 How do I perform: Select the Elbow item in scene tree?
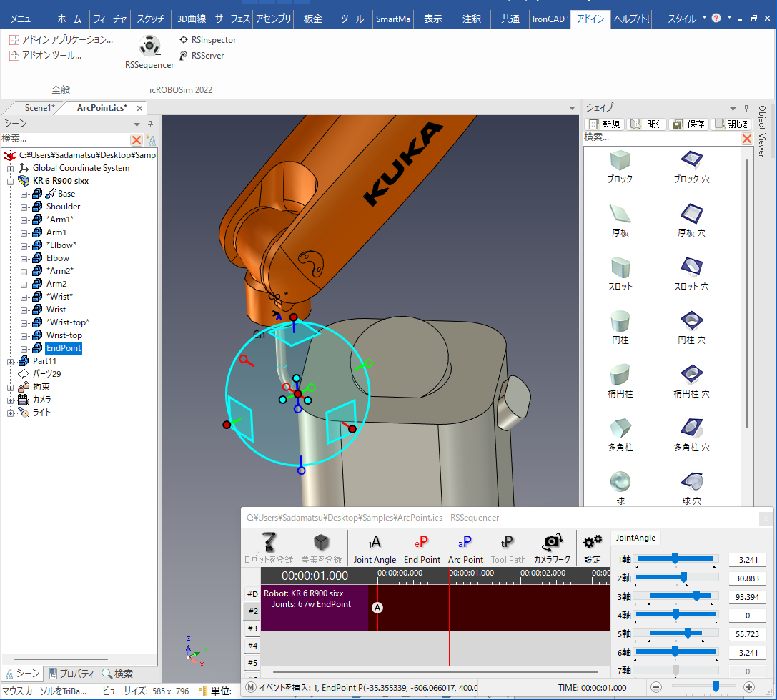[x=58, y=258]
